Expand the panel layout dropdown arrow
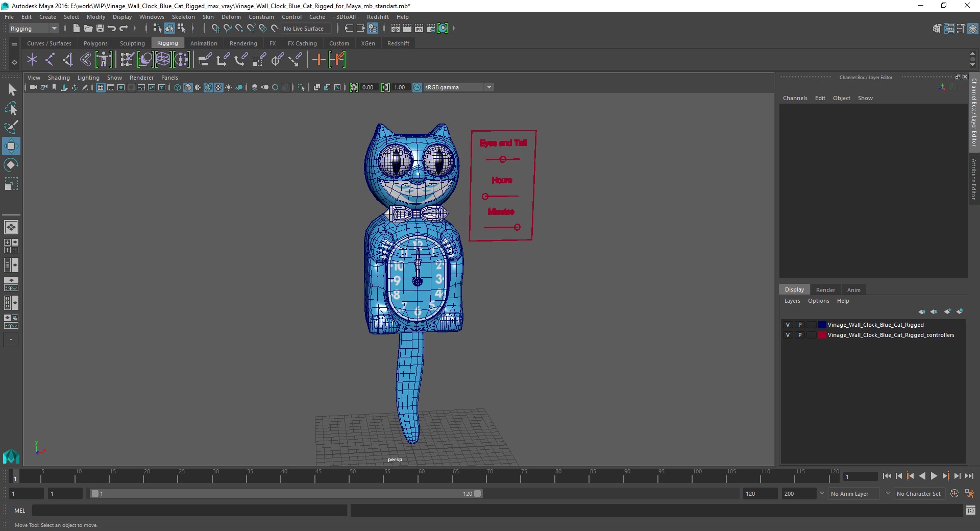 (11, 340)
